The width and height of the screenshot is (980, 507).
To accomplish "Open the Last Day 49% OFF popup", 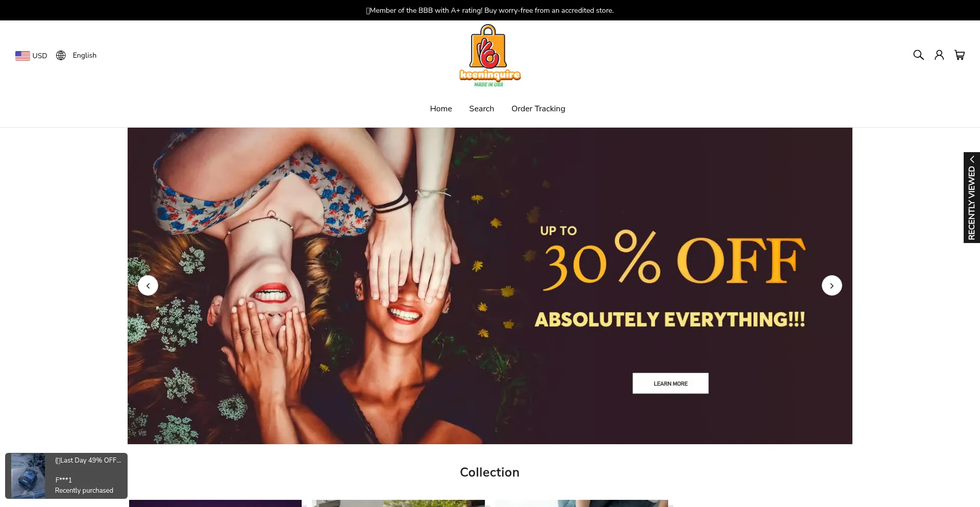I will (x=88, y=460).
